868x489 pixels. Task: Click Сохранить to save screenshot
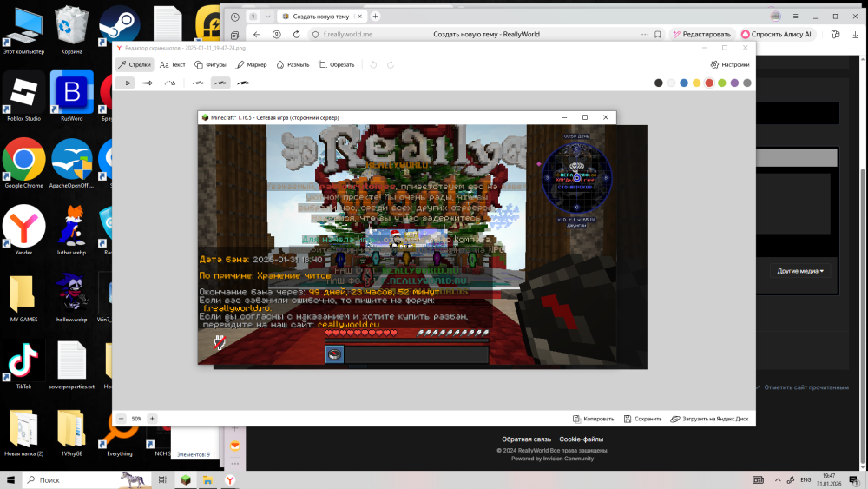pos(642,419)
